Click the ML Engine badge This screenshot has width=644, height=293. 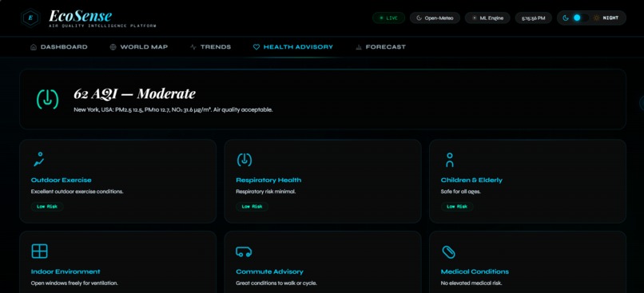tap(487, 18)
